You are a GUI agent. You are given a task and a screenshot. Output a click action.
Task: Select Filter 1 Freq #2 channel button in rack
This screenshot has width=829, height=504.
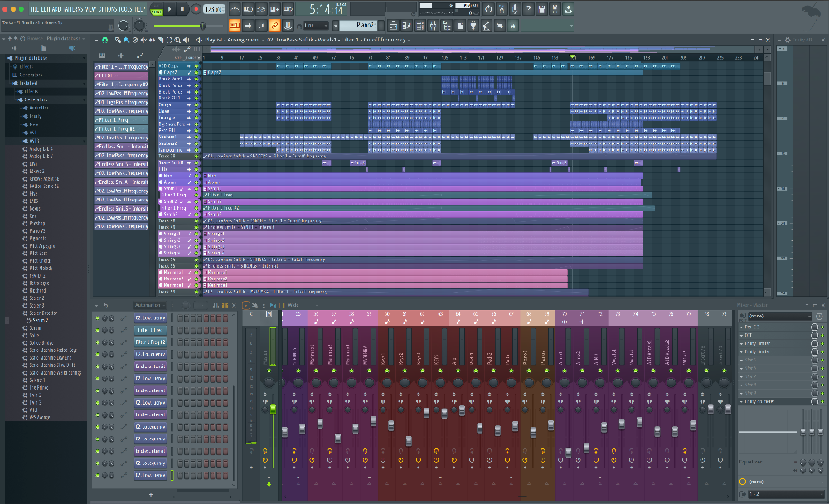pos(151,342)
